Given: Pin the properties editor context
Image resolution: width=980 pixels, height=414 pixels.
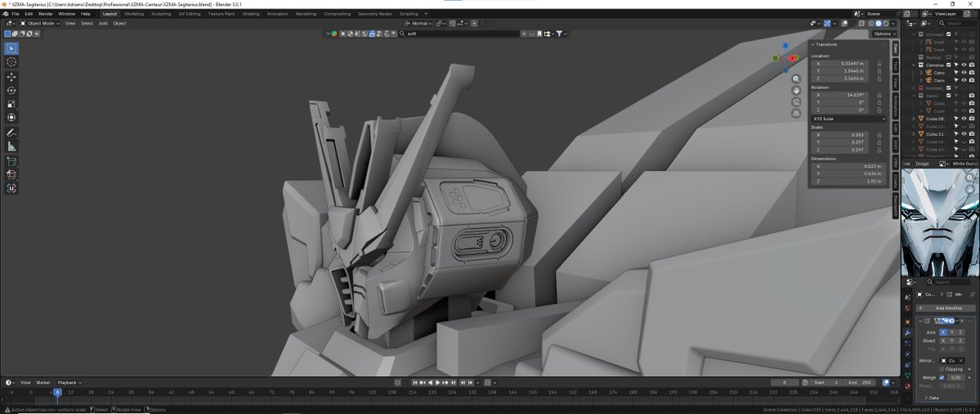Looking at the screenshot, I should coord(972,294).
